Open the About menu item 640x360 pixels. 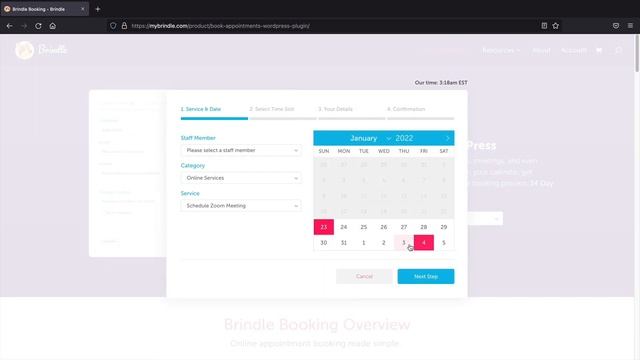coord(541,50)
